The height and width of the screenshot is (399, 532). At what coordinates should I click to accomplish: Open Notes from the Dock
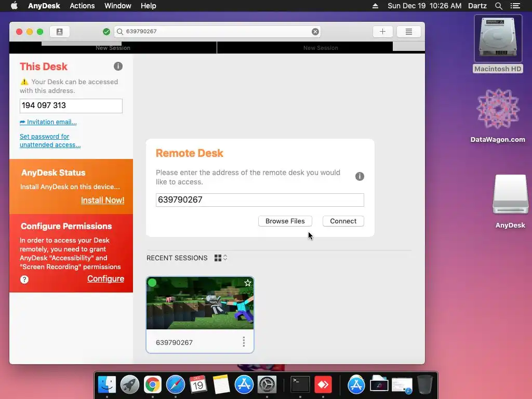tap(221, 384)
